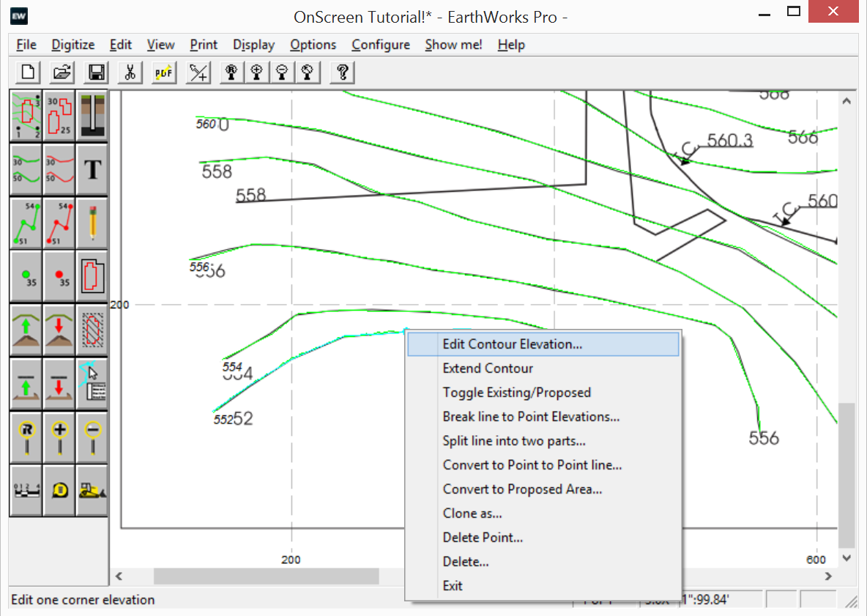Choose Convert to Point to Point line
This screenshot has height=616, width=867.
tap(543, 465)
